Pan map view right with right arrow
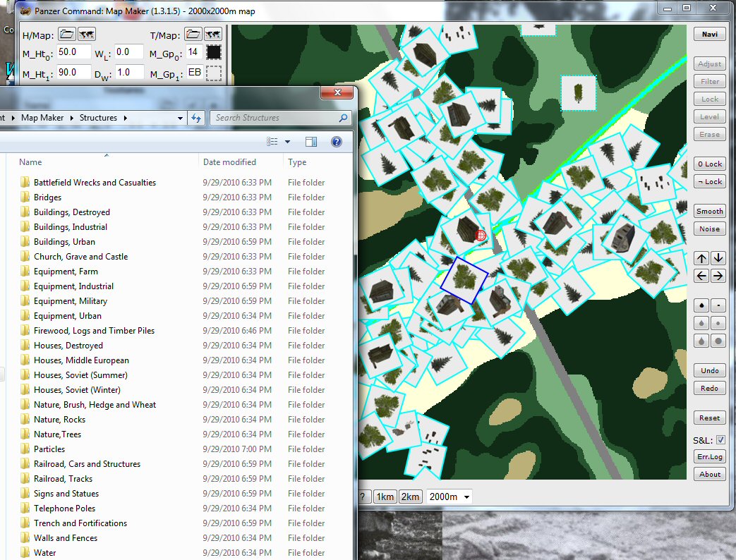The height and width of the screenshot is (560, 736). [x=718, y=276]
